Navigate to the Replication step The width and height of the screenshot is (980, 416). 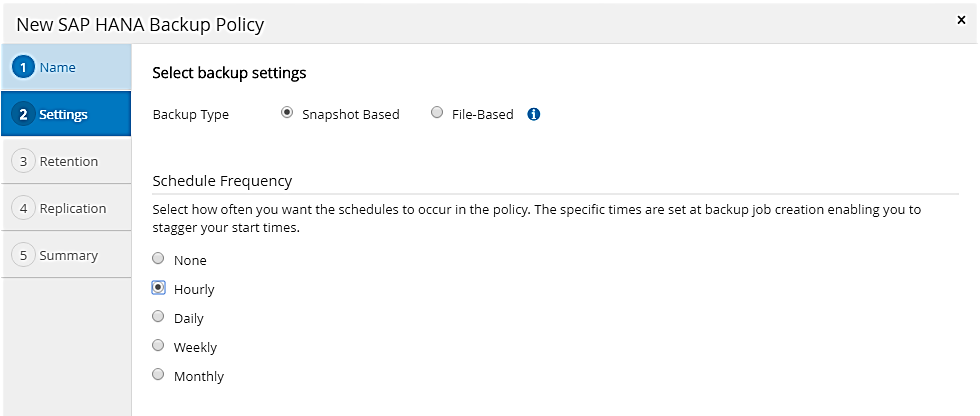click(72, 208)
